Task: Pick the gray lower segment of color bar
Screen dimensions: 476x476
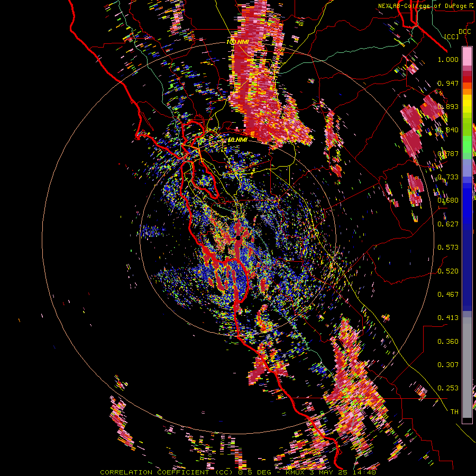Action: [467, 368]
